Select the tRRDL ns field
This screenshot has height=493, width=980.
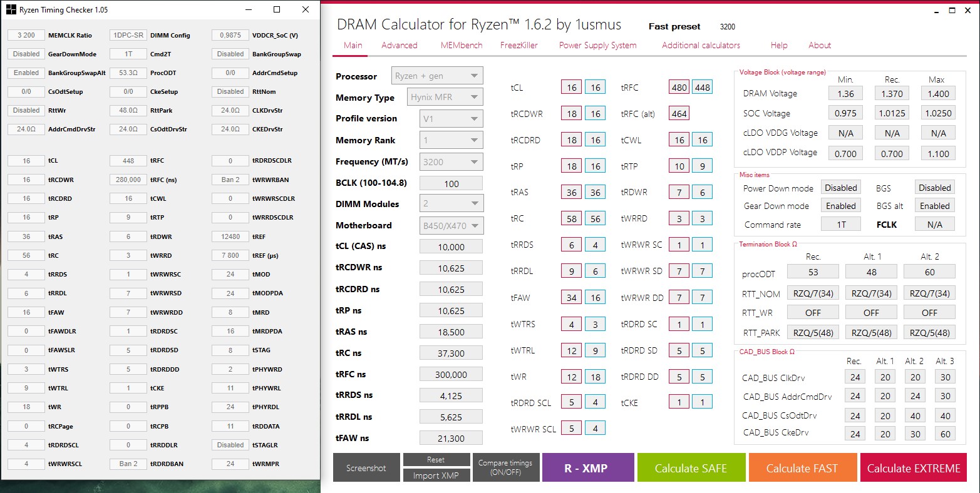(451, 417)
